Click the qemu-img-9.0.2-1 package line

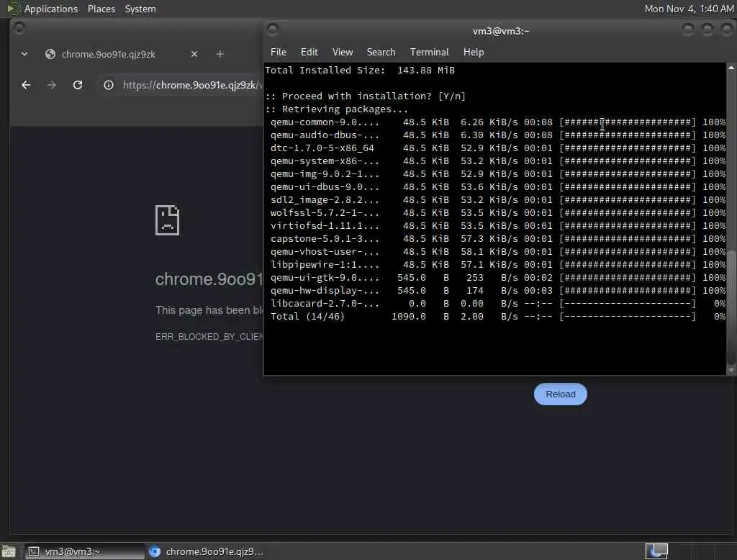[x=498, y=174]
